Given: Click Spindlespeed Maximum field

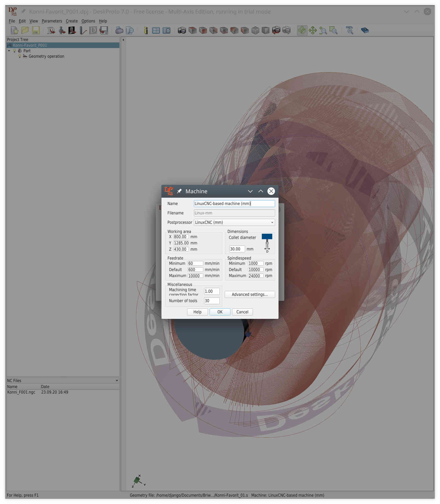Looking at the screenshot, I should [x=256, y=276].
